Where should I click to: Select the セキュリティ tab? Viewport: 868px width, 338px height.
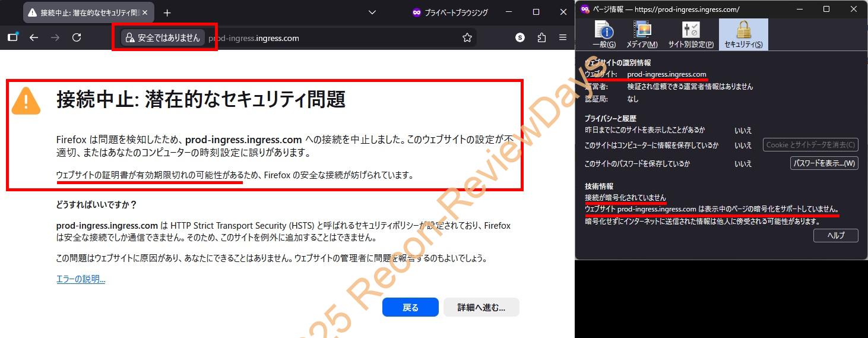click(x=743, y=34)
